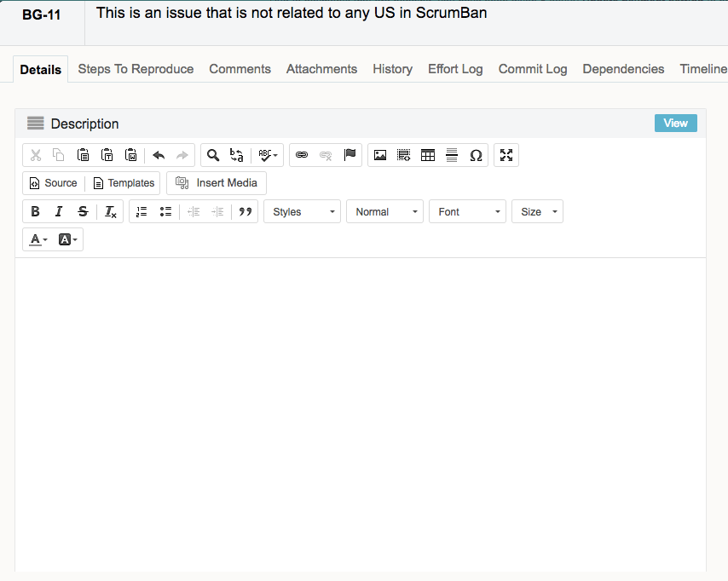The height and width of the screenshot is (581, 728).
Task: Remove formatting with Tx icon
Action: 111,211
